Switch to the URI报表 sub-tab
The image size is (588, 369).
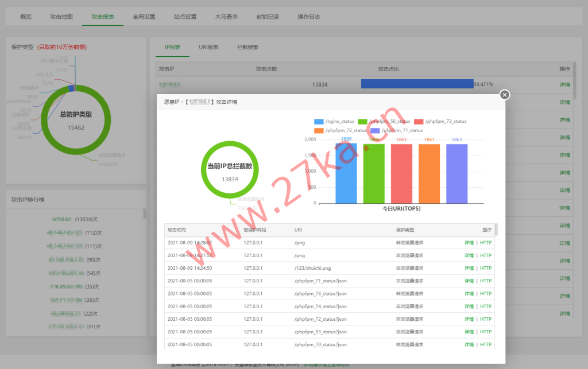click(208, 47)
